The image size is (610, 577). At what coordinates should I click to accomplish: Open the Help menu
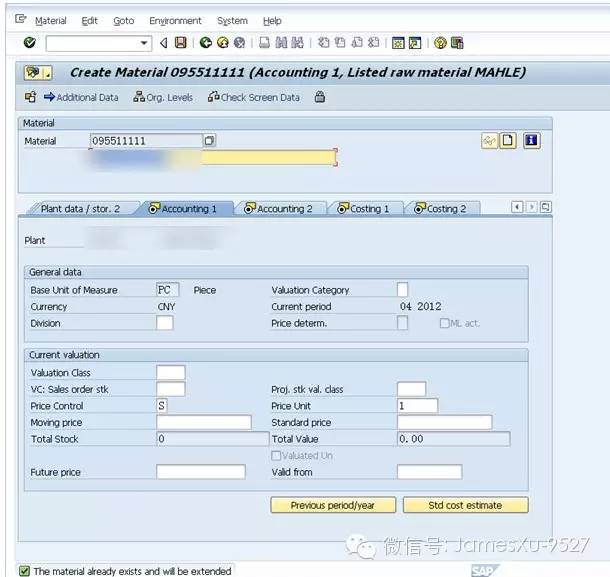tap(272, 21)
